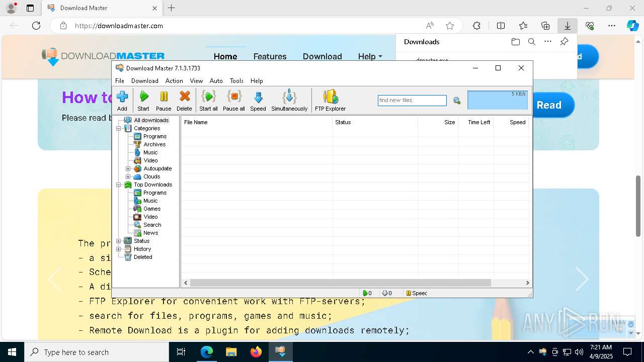This screenshot has height=362, width=644.
Task: Click the Add download toolbar icon
Action: pyautogui.click(x=122, y=101)
